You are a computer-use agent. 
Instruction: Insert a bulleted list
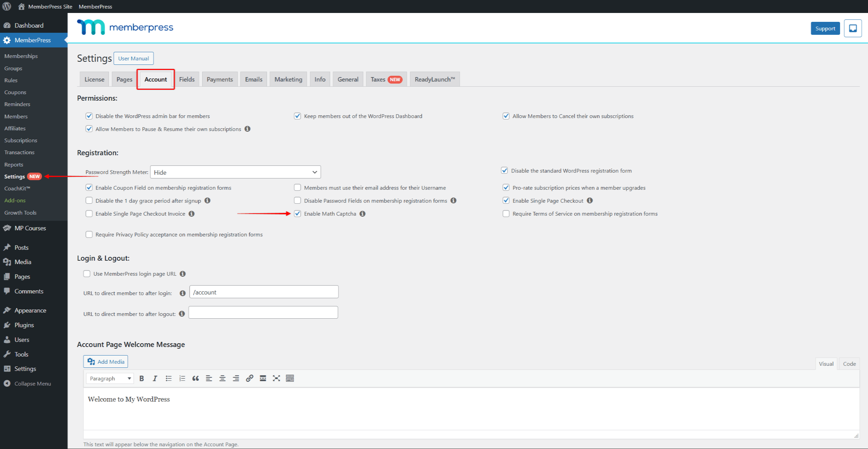168,378
